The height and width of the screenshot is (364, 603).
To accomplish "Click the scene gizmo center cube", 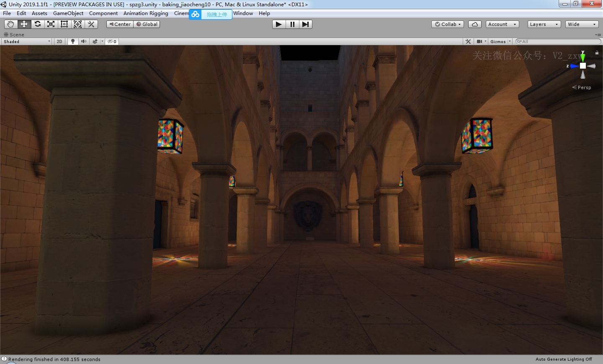I will pos(583,66).
